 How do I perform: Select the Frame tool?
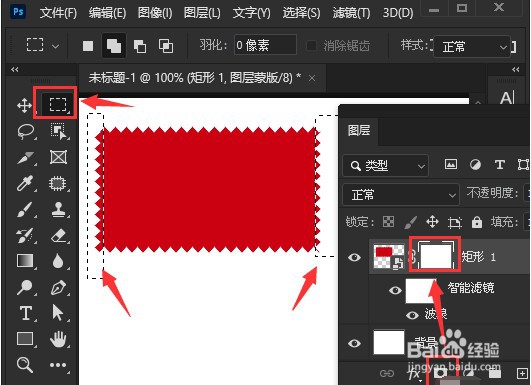pos(58,157)
